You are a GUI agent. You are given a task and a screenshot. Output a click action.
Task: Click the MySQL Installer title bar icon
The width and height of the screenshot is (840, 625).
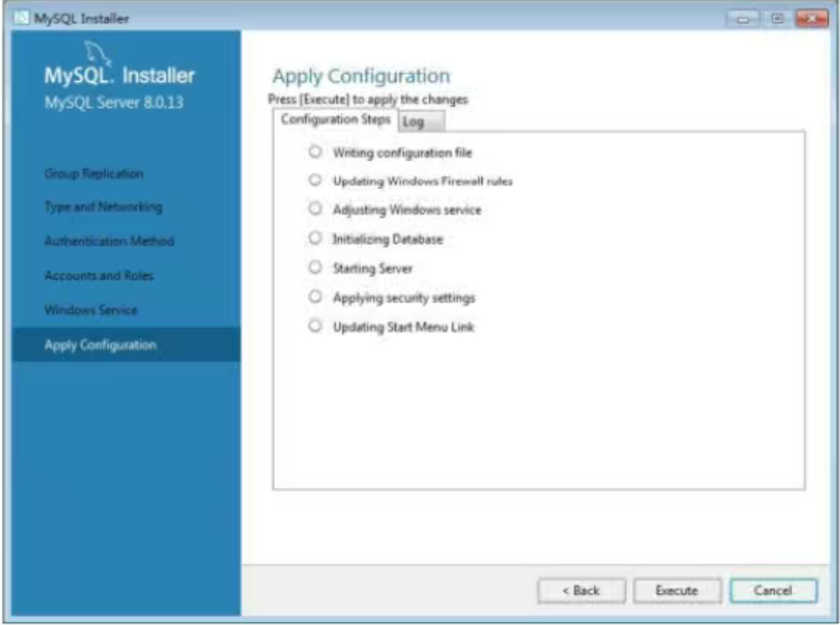point(21,17)
